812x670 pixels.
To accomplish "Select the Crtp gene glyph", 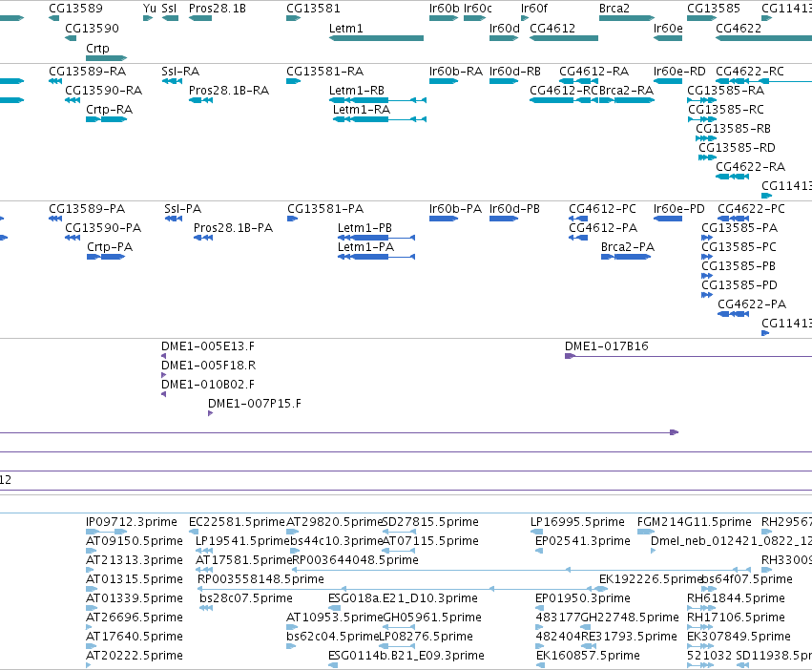I will 106,58.
